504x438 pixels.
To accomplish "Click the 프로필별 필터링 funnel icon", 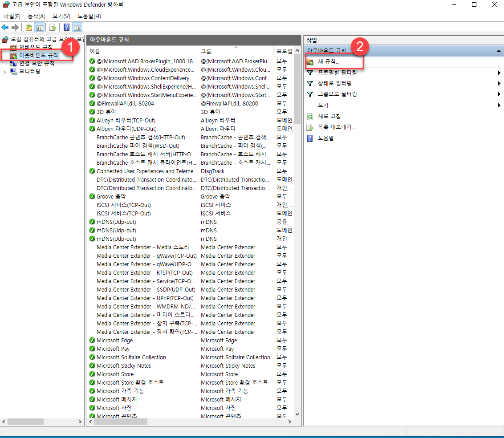I will 310,73.
